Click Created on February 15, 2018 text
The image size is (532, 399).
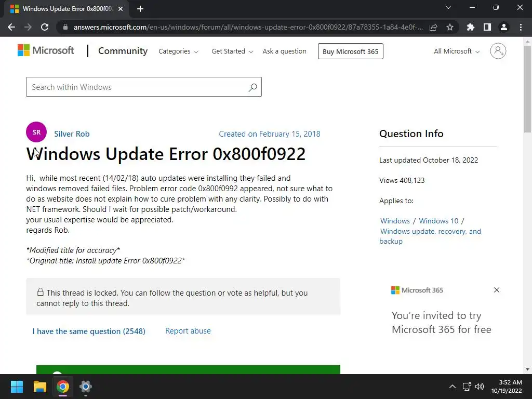point(270,134)
